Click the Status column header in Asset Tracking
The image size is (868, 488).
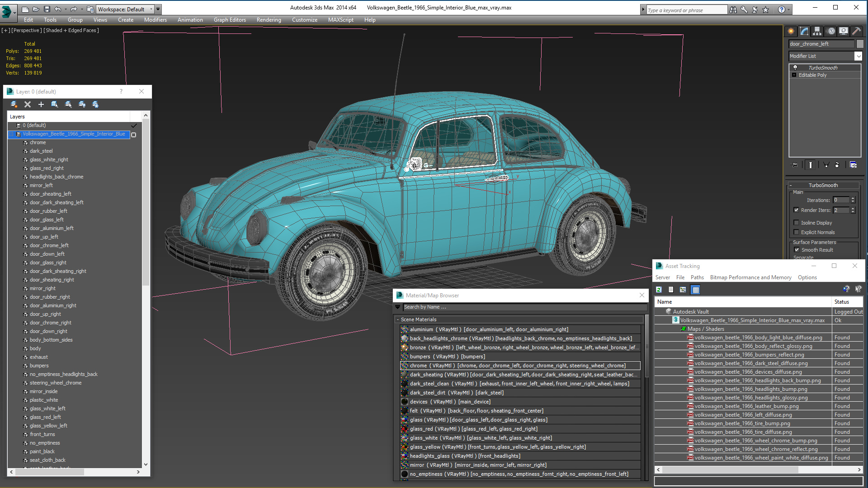click(848, 302)
